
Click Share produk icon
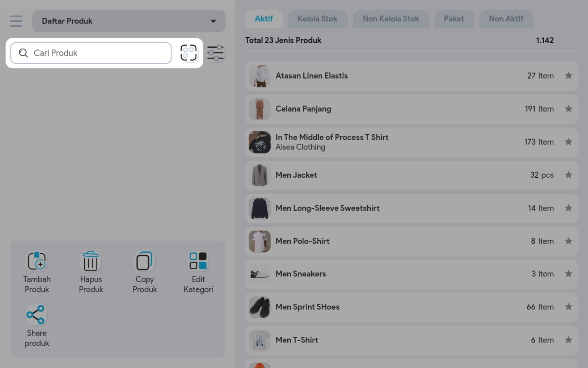tap(36, 315)
